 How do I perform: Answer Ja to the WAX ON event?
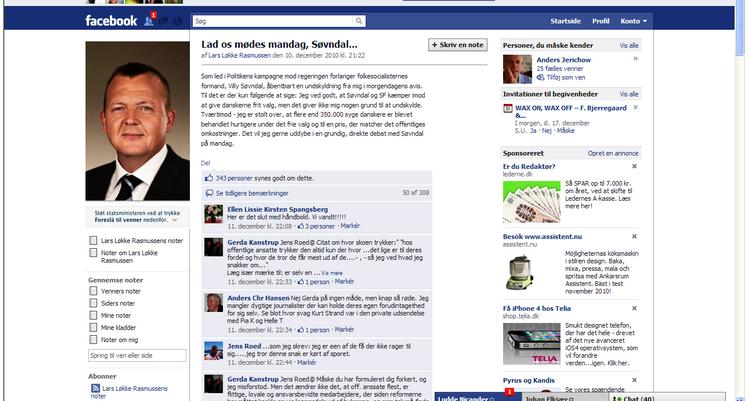point(533,131)
